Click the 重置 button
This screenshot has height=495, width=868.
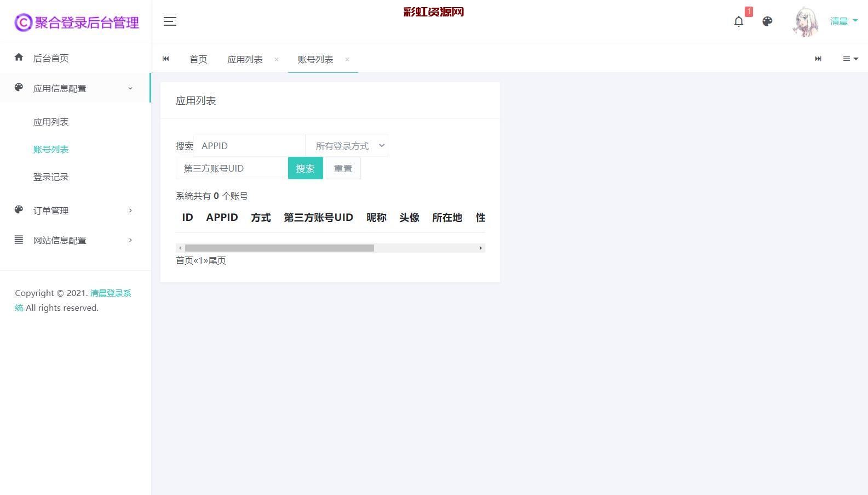(x=343, y=168)
